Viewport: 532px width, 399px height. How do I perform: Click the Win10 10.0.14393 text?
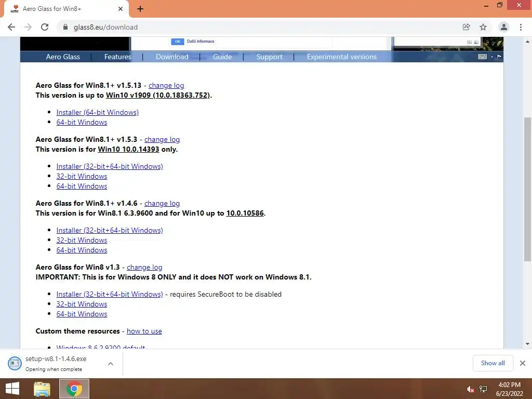[x=129, y=149]
